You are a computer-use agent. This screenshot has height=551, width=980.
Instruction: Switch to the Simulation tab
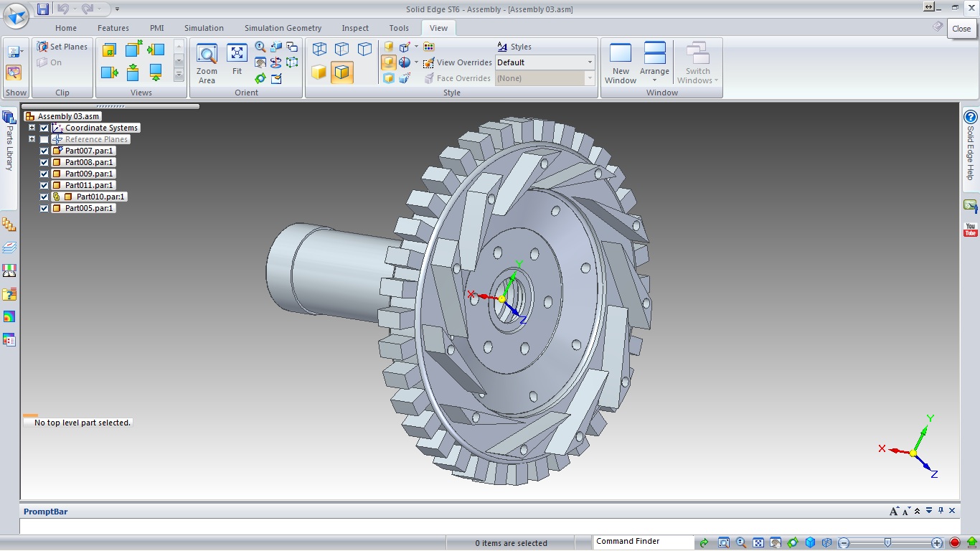click(204, 28)
